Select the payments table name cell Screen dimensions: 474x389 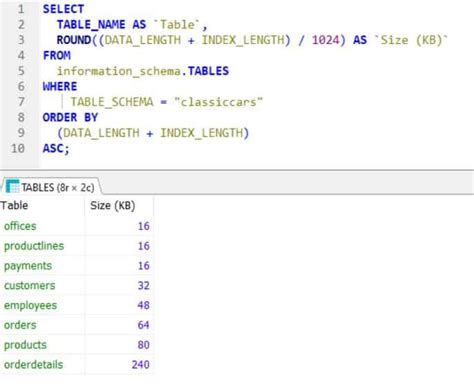point(42,266)
